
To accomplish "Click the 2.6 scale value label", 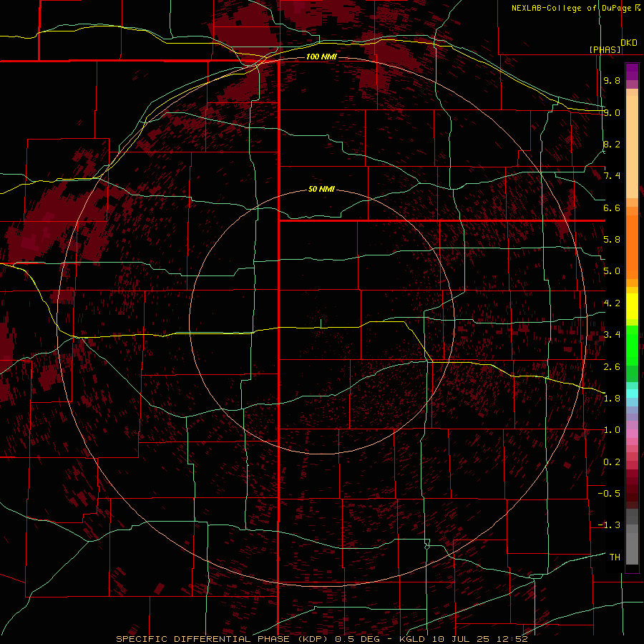I will click(612, 366).
